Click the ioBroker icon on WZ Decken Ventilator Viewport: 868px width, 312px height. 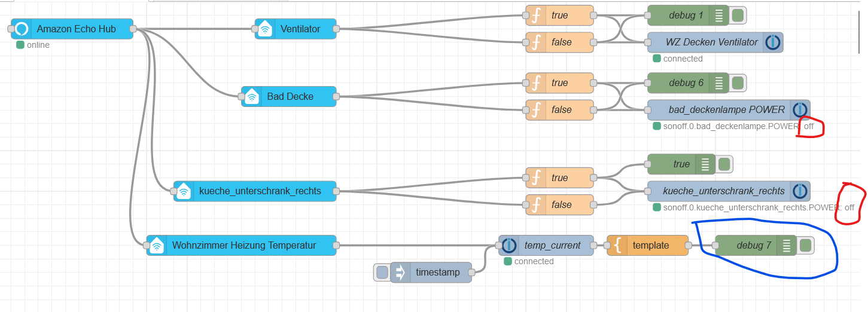click(773, 42)
